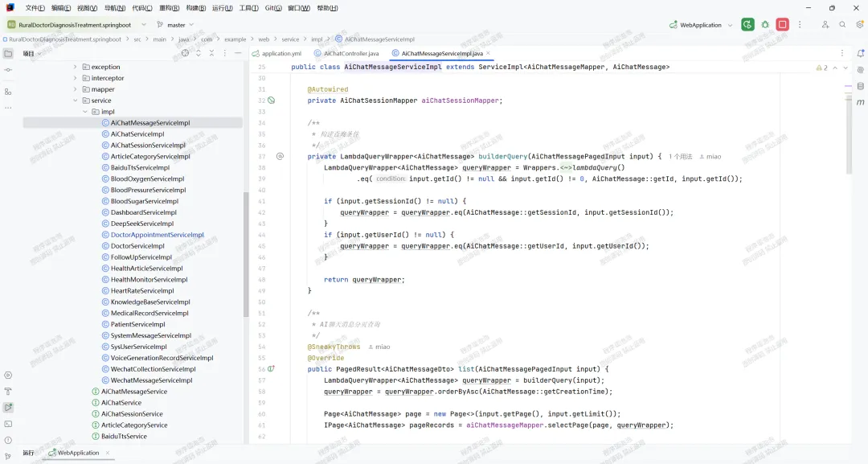Rerun WebApplication with the green rerun button
Viewport: 868px width, 464px height.
747,24
